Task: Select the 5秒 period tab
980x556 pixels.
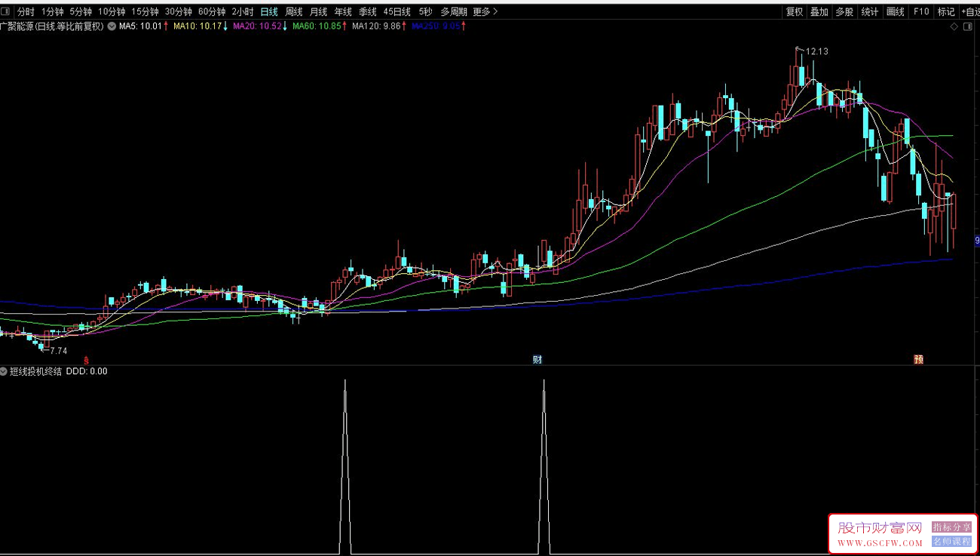Action: point(426,12)
